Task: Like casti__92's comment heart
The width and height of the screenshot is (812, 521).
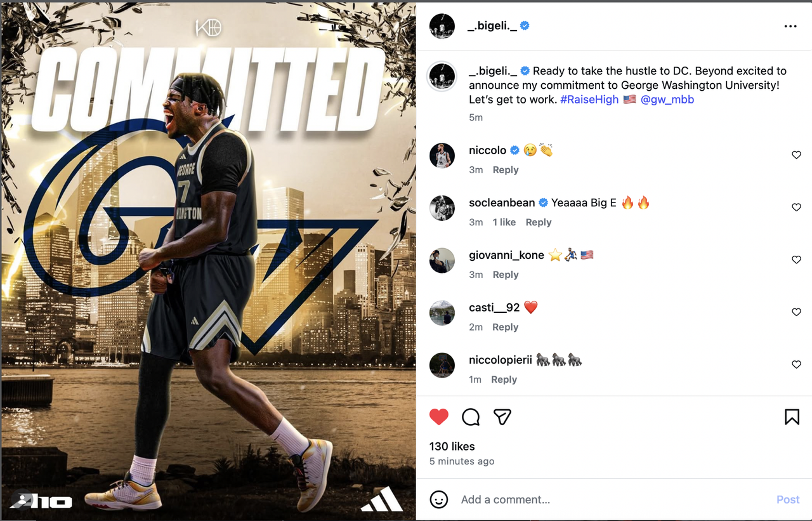Action: click(796, 312)
